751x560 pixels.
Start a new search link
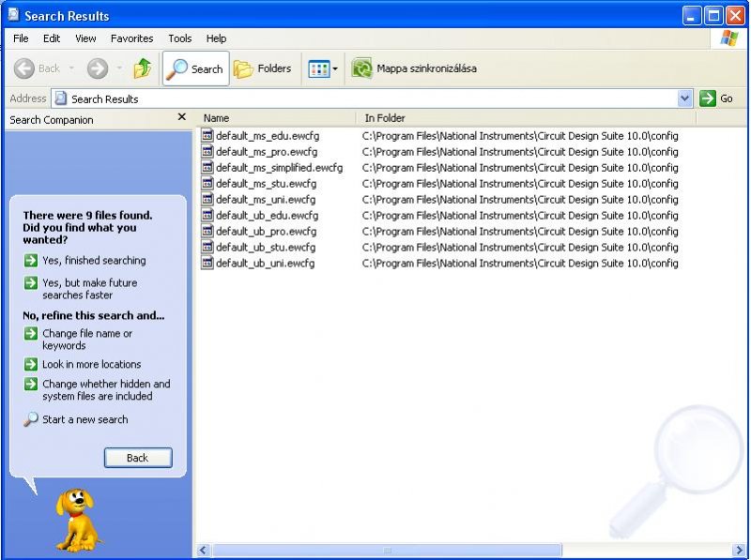[x=76, y=419]
